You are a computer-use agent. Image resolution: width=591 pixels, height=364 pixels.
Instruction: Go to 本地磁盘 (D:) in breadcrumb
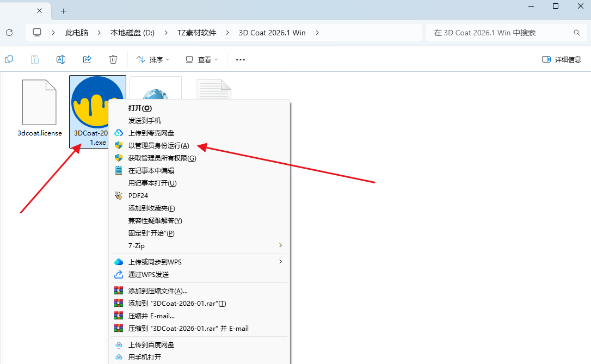(132, 33)
